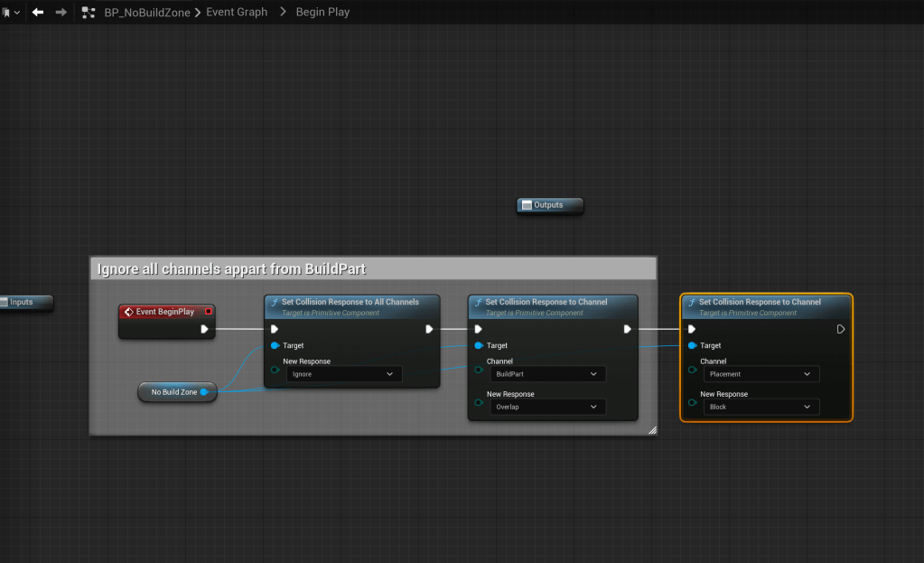Click the Channel input pin on the BuildPart node

(x=478, y=370)
